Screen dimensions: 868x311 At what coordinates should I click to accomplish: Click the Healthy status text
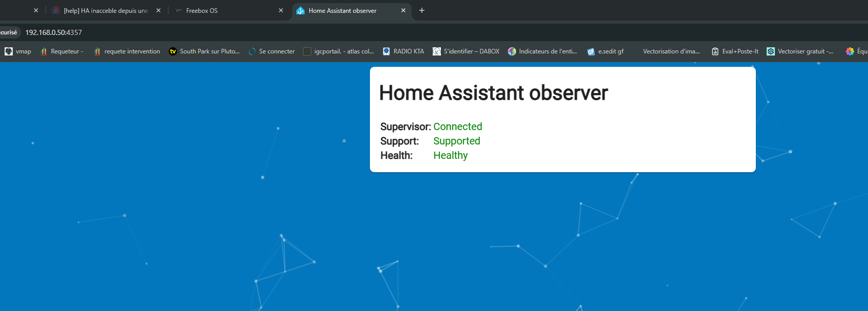(x=451, y=155)
